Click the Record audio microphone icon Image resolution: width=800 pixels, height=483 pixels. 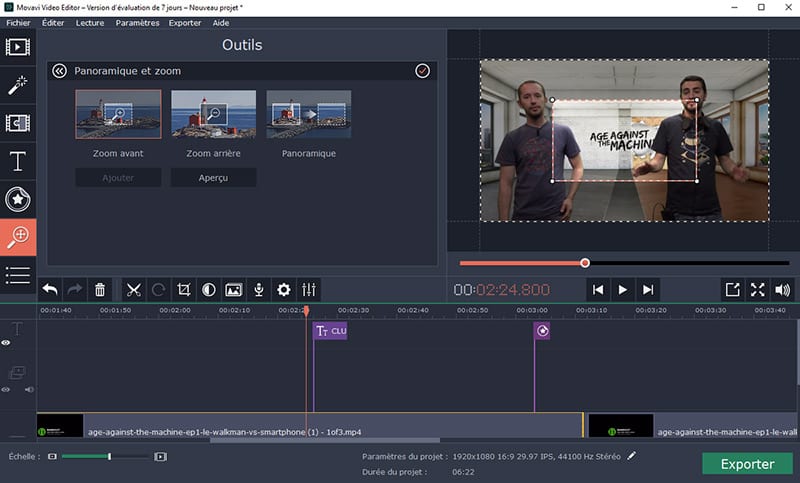tap(259, 290)
